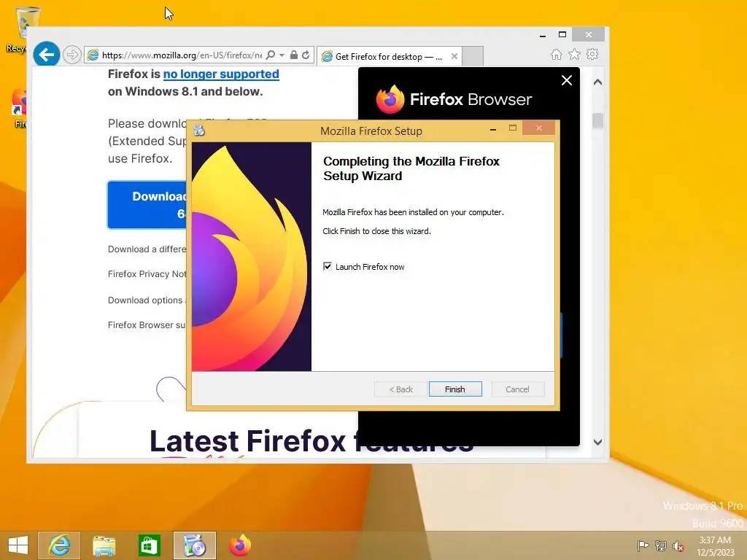This screenshot has height=560, width=747.
Task: Open File Explorer from the taskbar
Action: pyautogui.click(x=104, y=545)
